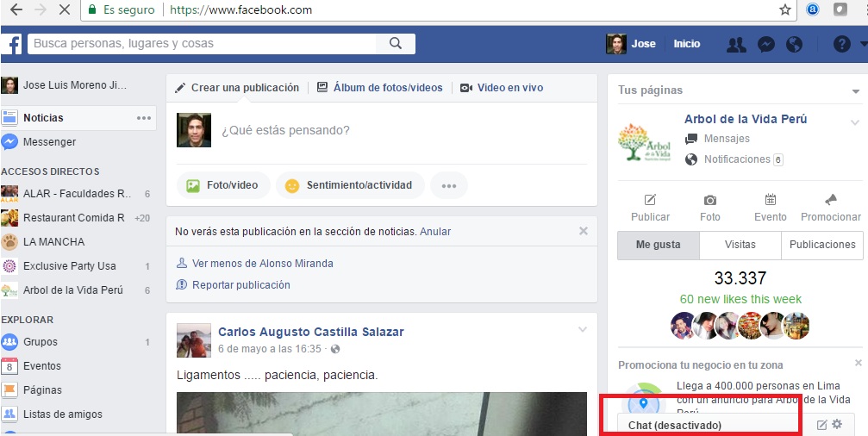Viewport: 868px width, 436px height.
Task: Switch to the Visitas tab
Action: (740, 245)
